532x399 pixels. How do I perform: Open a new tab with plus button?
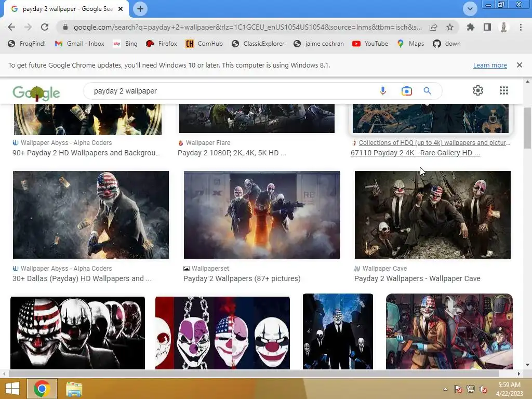[x=140, y=9]
